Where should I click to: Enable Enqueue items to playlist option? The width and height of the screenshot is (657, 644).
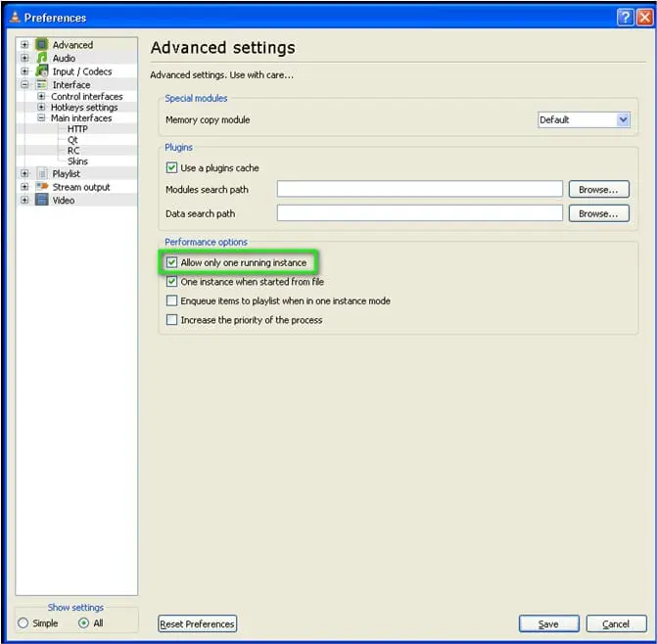(x=172, y=300)
